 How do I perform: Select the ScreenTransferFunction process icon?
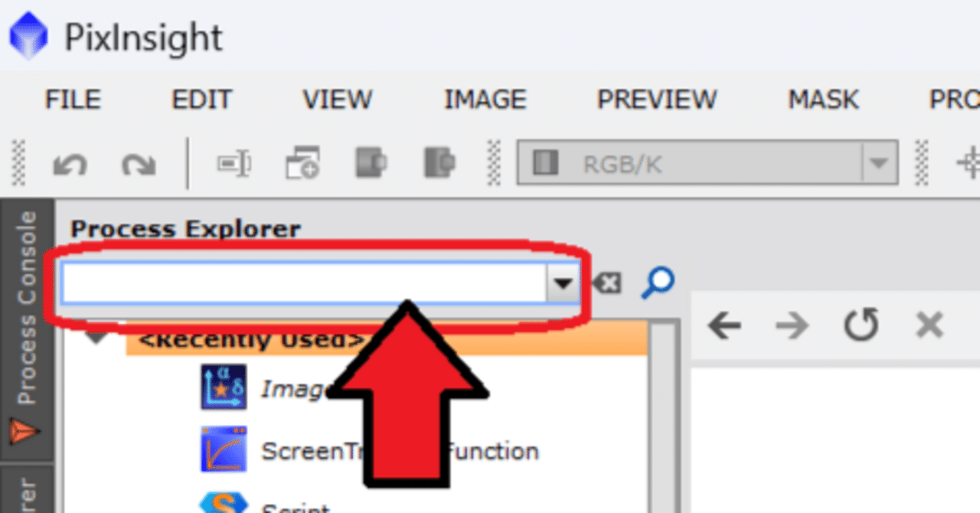[224, 449]
